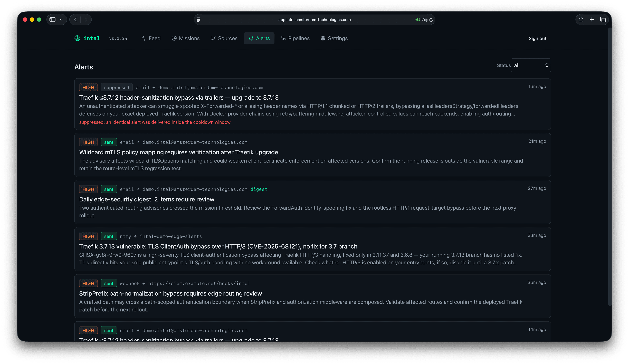Open the Share icon in Safari toolbar

pyautogui.click(x=581, y=19)
